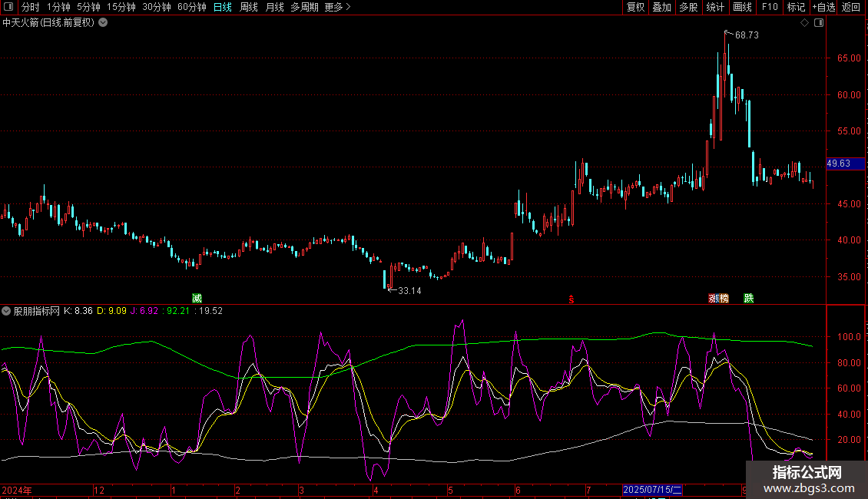Toggle the right panel icon beside the diamond
868x499 pixels.
tap(818, 23)
